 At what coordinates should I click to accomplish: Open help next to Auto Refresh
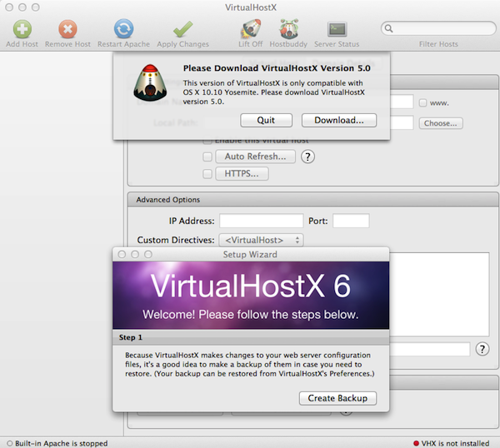point(307,157)
